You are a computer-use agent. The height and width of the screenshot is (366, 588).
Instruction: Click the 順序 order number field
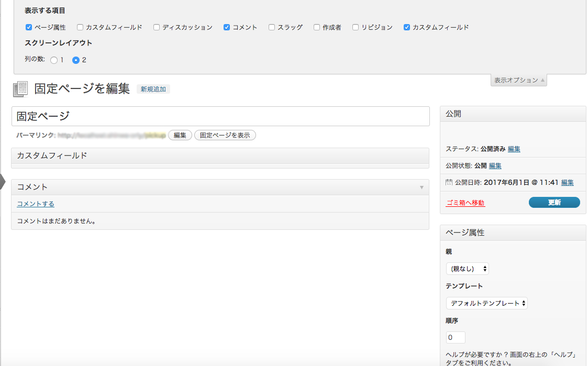pos(455,338)
